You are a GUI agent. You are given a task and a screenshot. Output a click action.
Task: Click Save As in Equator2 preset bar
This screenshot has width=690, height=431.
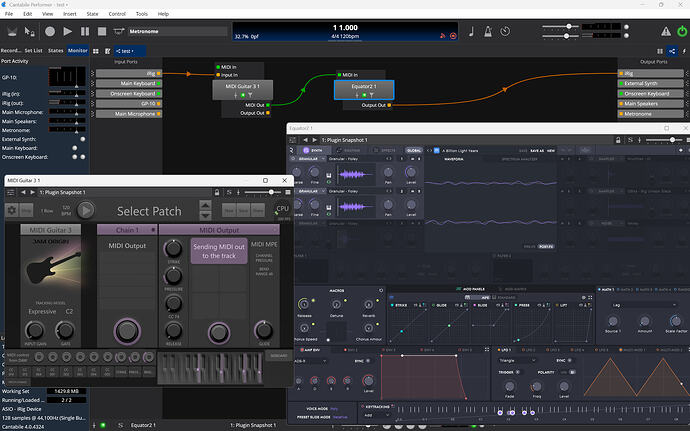[x=536, y=151]
